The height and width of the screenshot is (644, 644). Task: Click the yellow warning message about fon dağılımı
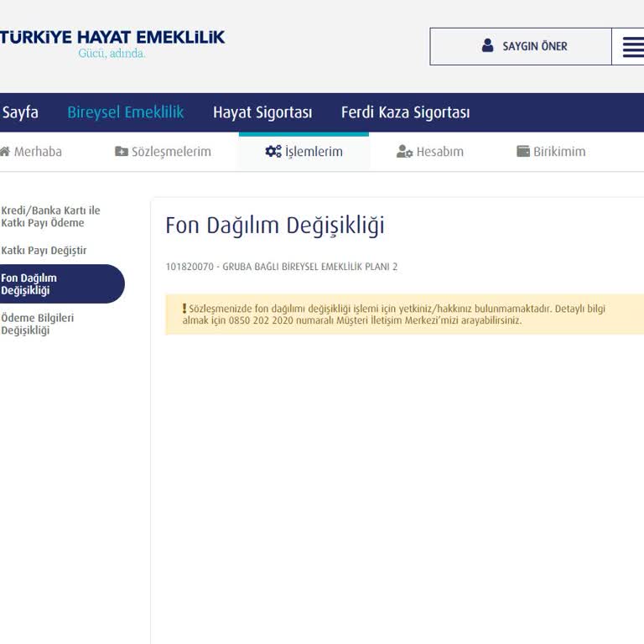click(404, 314)
